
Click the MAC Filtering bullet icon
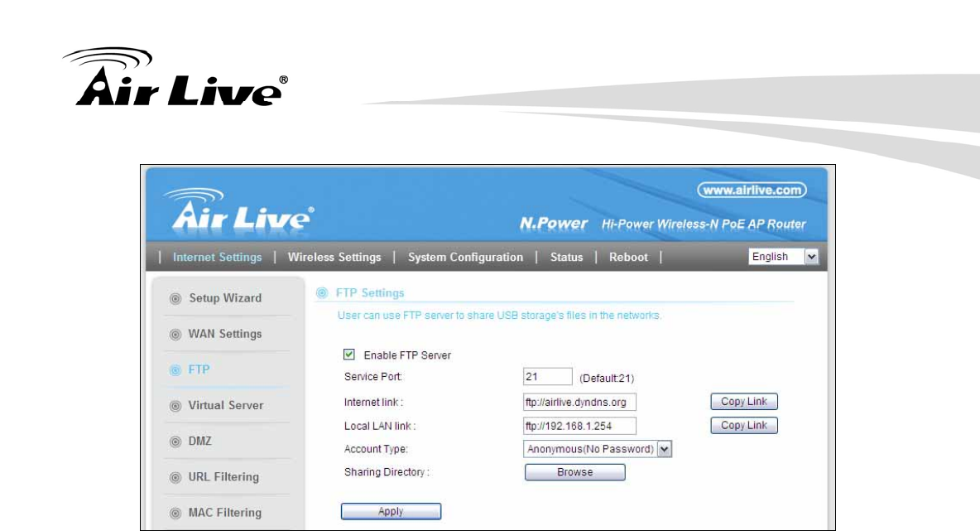175,513
